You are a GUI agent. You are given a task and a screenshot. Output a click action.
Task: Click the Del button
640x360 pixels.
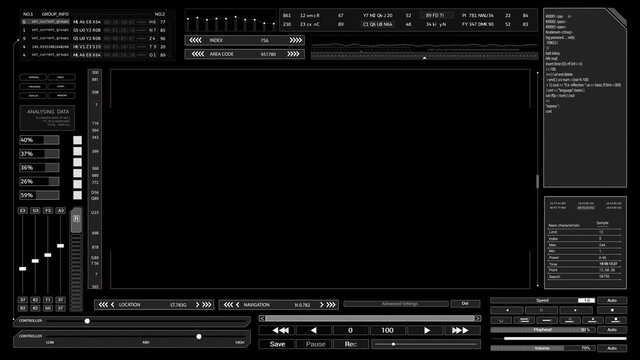(465, 304)
